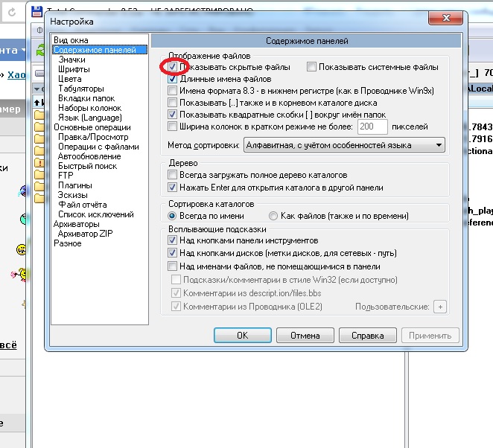Open 'Список исключений' settings page
The height and width of the screenshot is (448, 493).
click(x=96, y=214)
